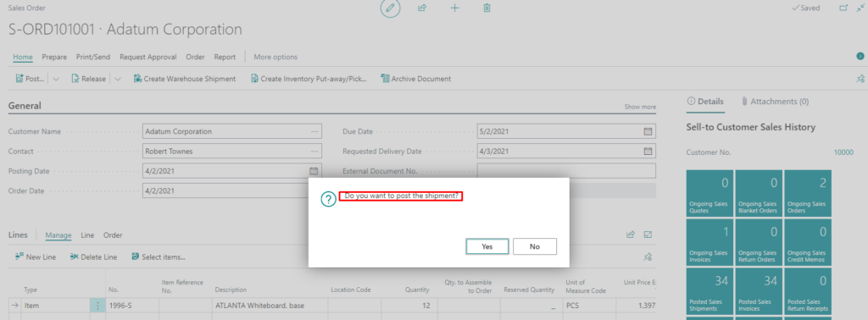868x320 pixels.
Task: Open row options for item 1996-S
Action: (x=98, y=306)
